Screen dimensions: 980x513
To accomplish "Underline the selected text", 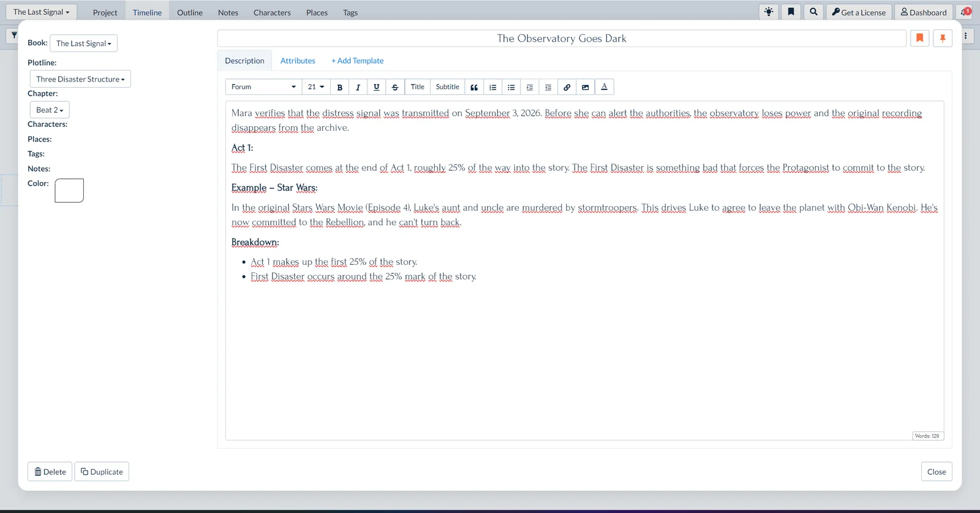I will click(x=377, y=87).
